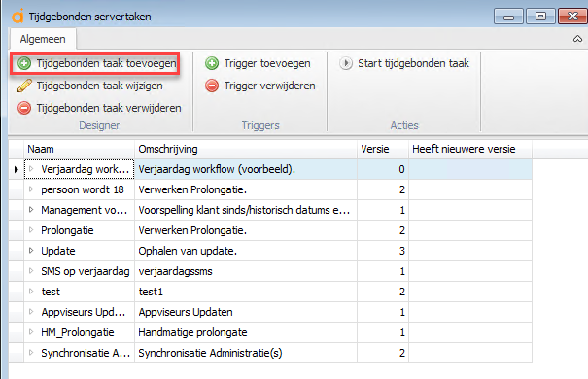The height and width of the screenshot is (379, 588).
Task: Expand the SMS op verjaardag row
Action: (x=31, y=271)
